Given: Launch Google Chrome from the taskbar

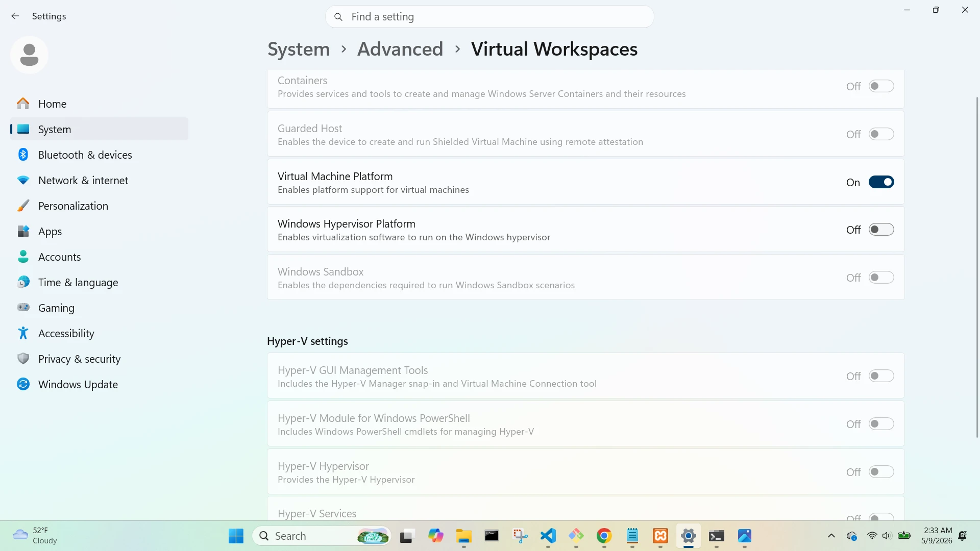Looking at the screenshot, I should [x=604, y=536].
